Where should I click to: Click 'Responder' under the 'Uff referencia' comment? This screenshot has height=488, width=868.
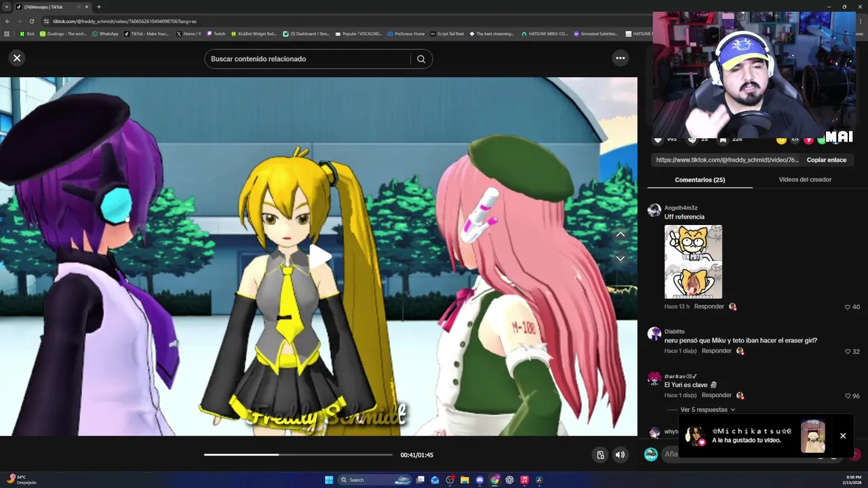[709, 306]
